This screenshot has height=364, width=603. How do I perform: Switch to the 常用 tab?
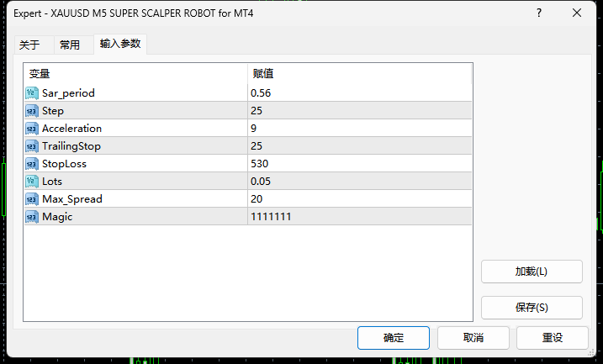73,45
